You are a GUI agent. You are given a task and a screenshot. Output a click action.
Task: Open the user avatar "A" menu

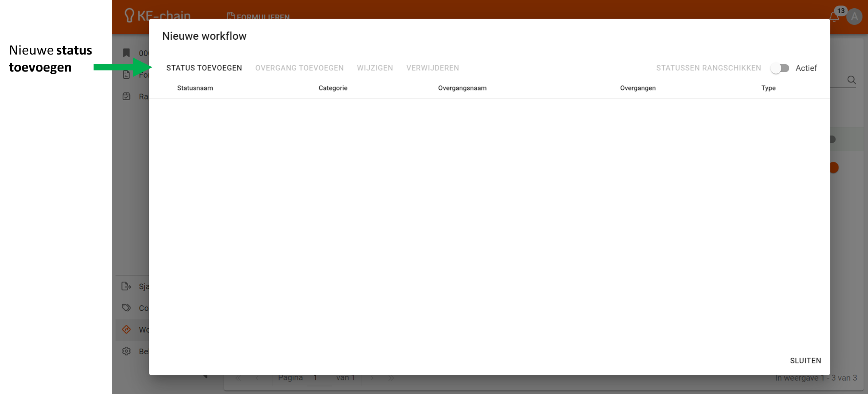point(854,17)
